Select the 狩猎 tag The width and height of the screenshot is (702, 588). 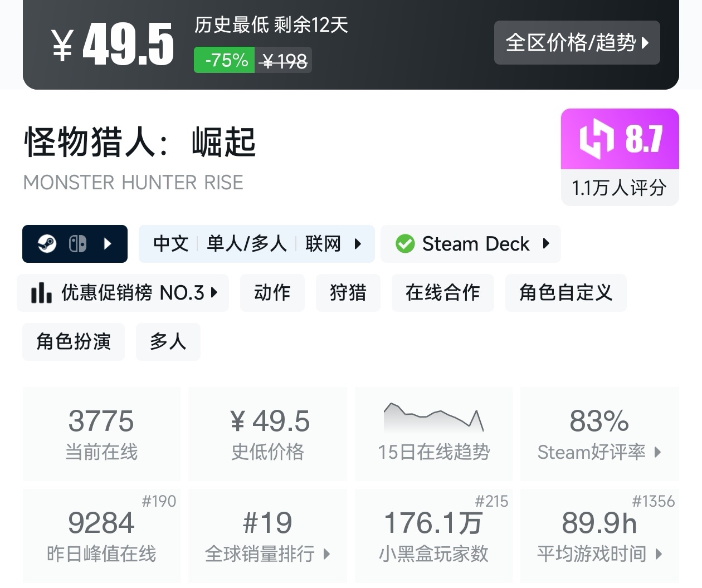[348, 293]
